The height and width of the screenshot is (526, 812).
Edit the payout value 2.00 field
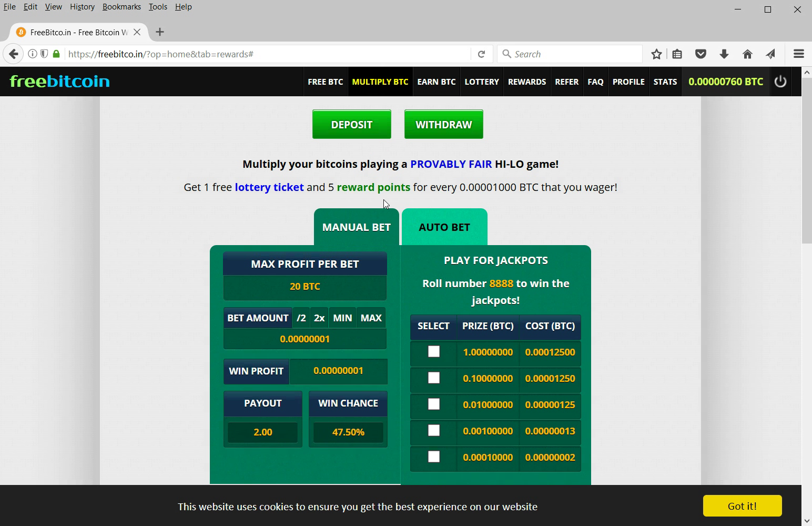[x=263, y=432]
